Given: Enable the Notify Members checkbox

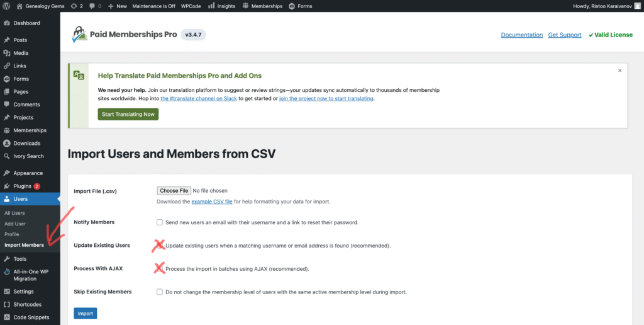Looking at the screenshot, I should 160,222.
